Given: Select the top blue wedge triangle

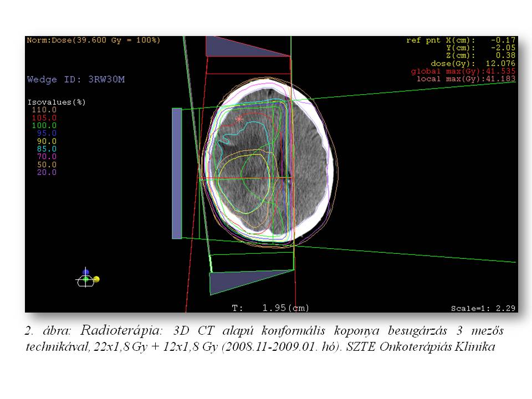Looking at the screenshot, I should pos(244,48).
